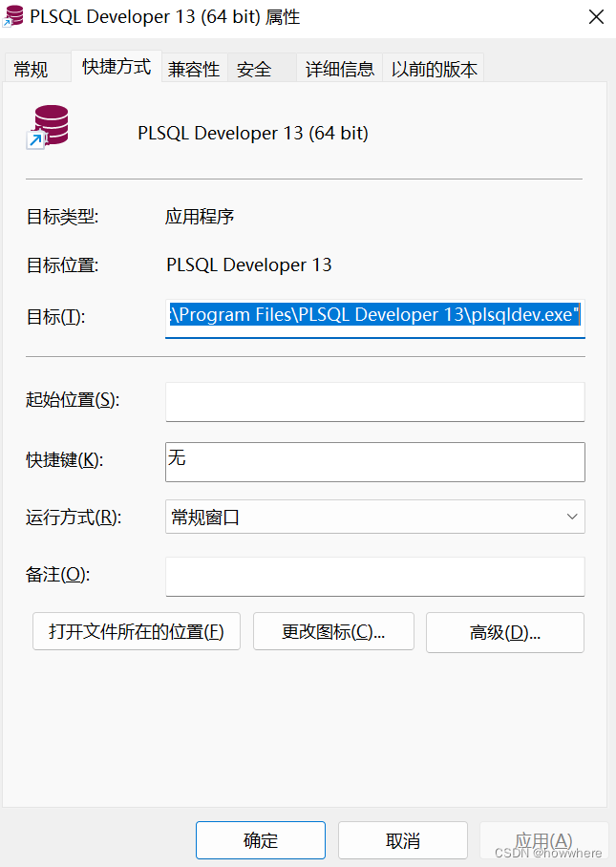
Task: Click the 应用(A) button
Action: coord(543,840)
